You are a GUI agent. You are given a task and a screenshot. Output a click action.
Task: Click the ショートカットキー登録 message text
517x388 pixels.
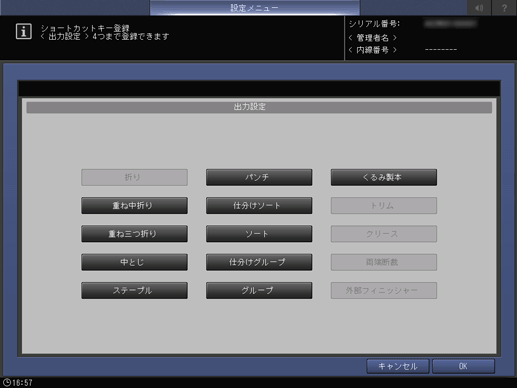click(85, 28)
